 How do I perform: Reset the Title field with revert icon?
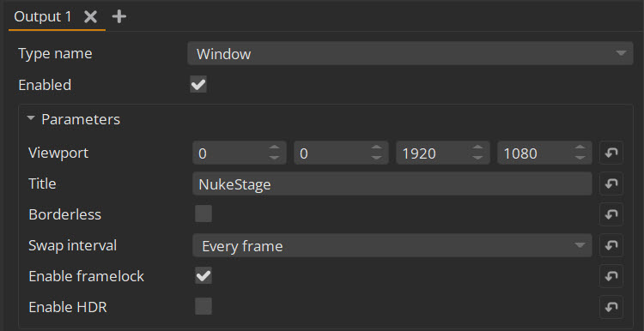[x=611, y=184]
